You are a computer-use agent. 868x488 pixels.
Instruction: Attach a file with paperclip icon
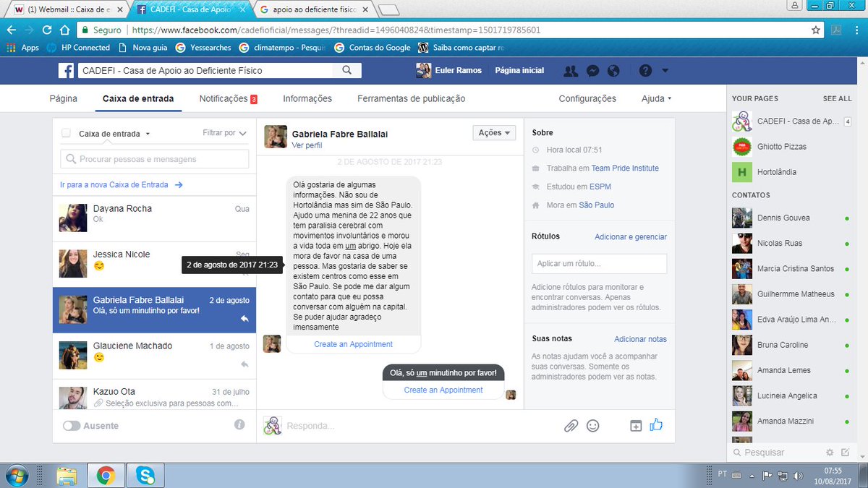[571, 426]
